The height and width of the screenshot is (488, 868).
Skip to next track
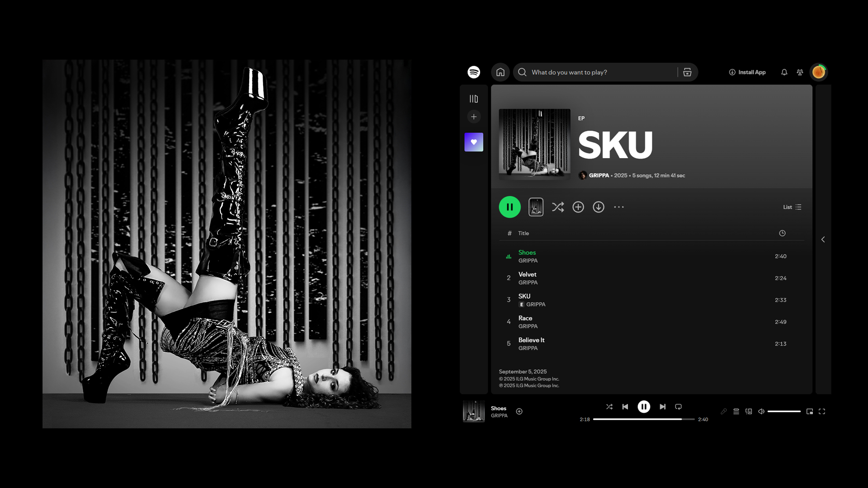pyautogui.click(x=662, y=407)
